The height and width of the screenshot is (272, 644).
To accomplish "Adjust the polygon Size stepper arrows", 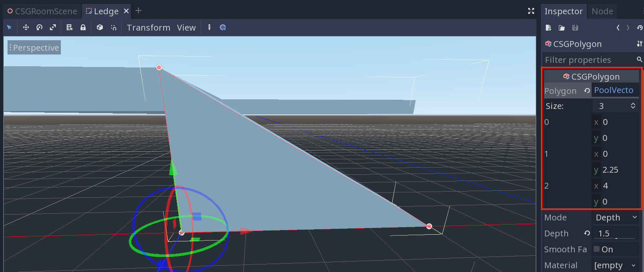I will coord(633,106).
